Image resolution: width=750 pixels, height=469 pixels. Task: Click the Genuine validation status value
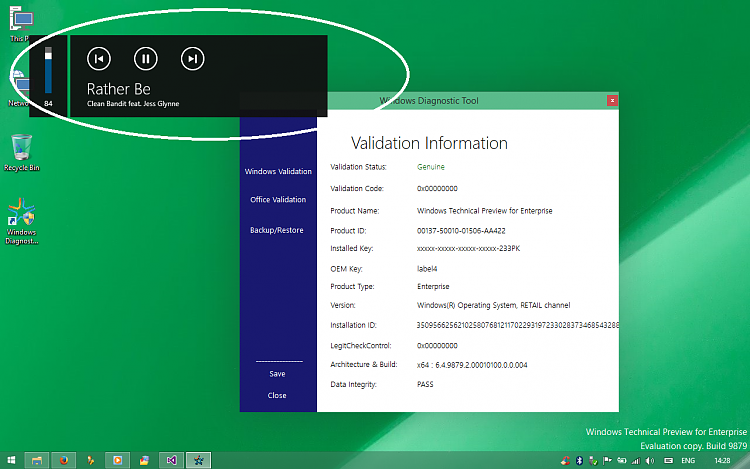click(430, 167)
